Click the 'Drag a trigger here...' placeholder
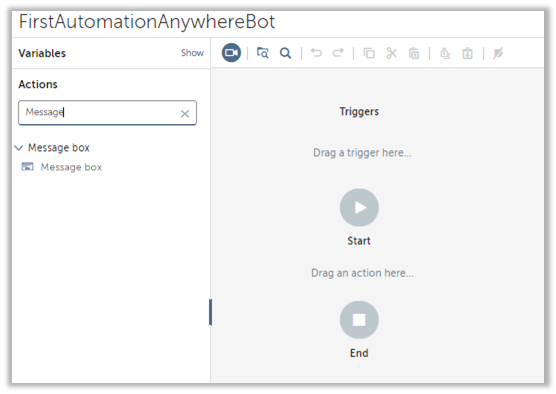556x394 pixels. point(362,153)
